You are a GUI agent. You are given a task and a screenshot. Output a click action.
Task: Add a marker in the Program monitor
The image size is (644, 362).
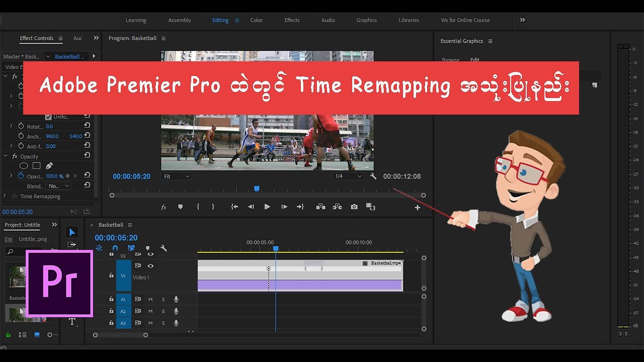[180, 207]
